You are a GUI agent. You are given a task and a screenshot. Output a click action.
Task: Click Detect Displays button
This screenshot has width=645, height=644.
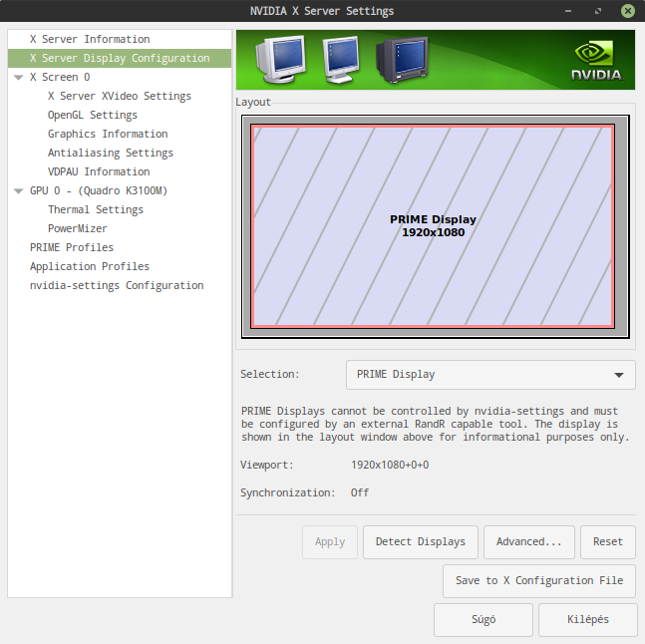click(x=421, y=542)
